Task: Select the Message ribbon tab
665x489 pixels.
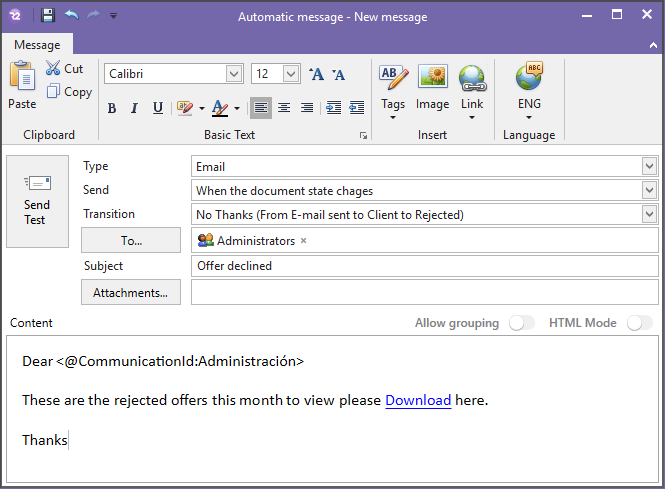Action: [x=37, y=45]
